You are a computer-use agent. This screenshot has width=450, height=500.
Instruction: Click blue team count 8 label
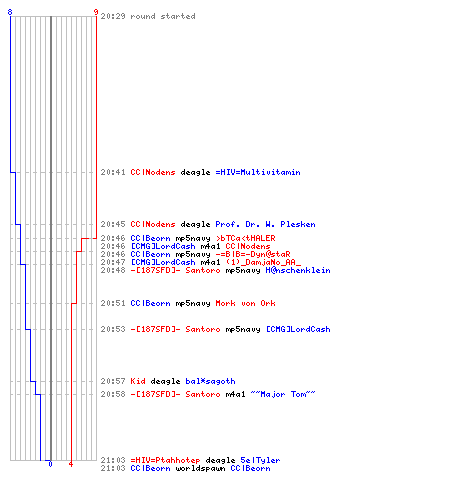point(10,12)
